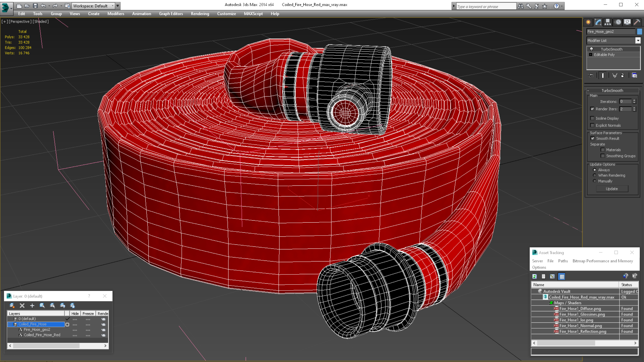Open the MAXScript menu
The height and width of the screenshot is (362, 644).
click(253, 14)
